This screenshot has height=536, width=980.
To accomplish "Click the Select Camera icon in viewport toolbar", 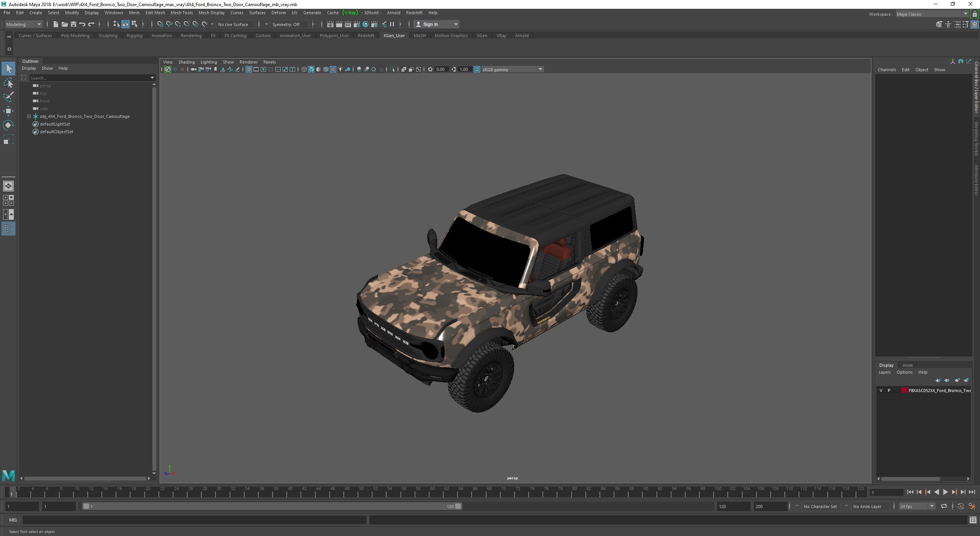I will pyautogui.click(x=193, y=69).
